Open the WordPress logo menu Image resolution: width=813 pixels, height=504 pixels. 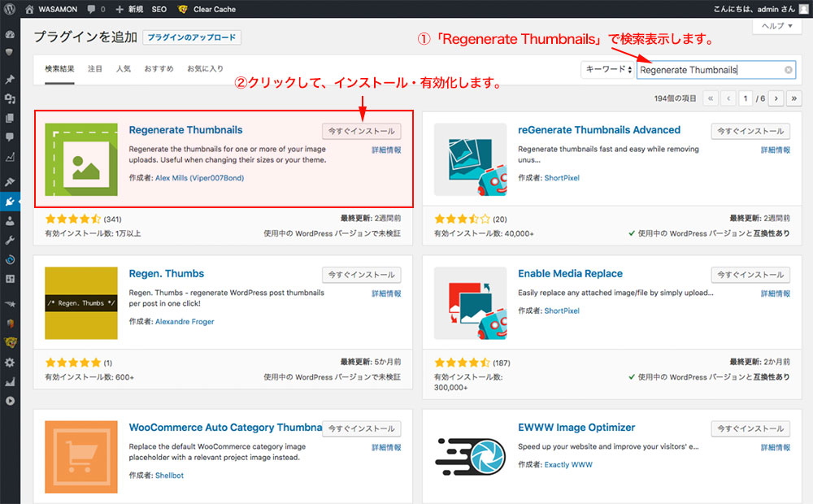(x=9, y=9)
